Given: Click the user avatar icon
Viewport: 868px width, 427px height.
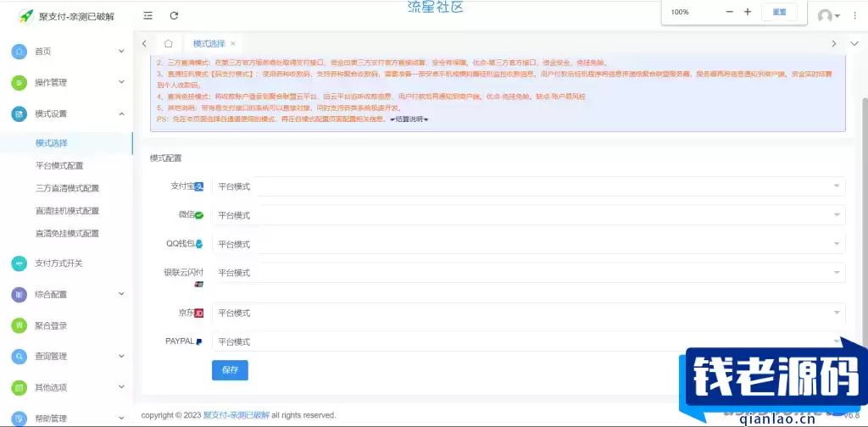Looking at the screenshot, I should 825,15.
